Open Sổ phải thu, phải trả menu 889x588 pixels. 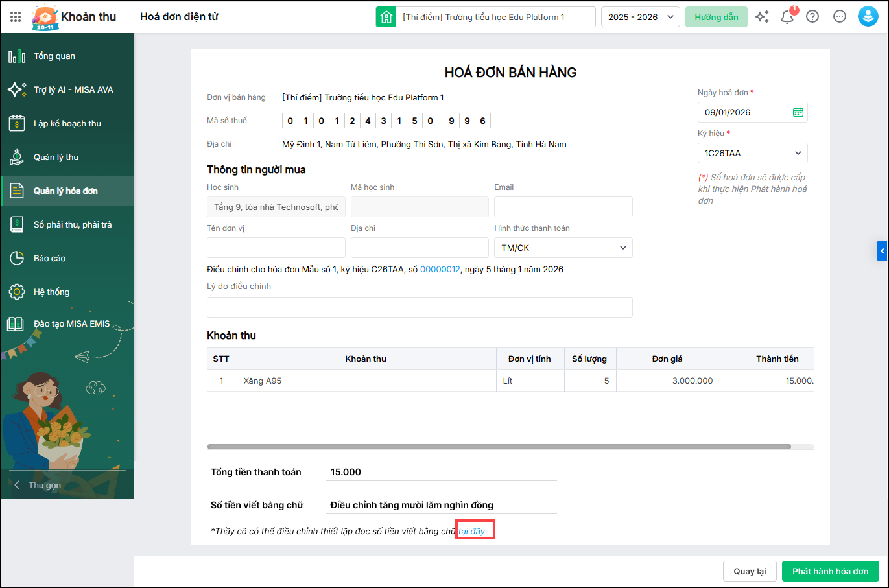pyautogui.click(x=67, y=225)
